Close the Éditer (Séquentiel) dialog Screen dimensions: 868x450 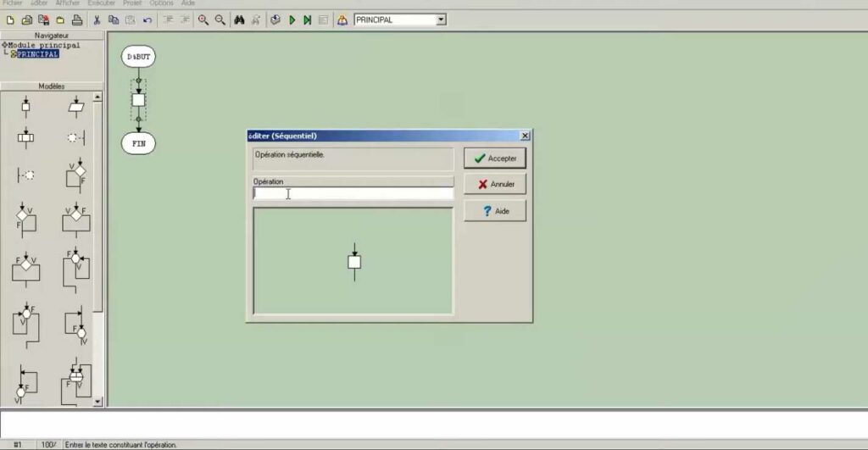[x=525, y=136]
